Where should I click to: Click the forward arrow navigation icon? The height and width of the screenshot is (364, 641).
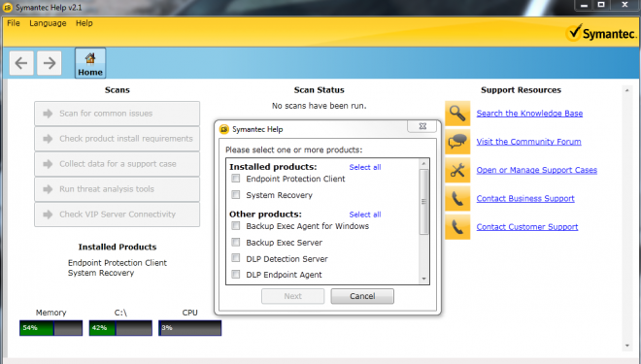[x=50, y=63]
